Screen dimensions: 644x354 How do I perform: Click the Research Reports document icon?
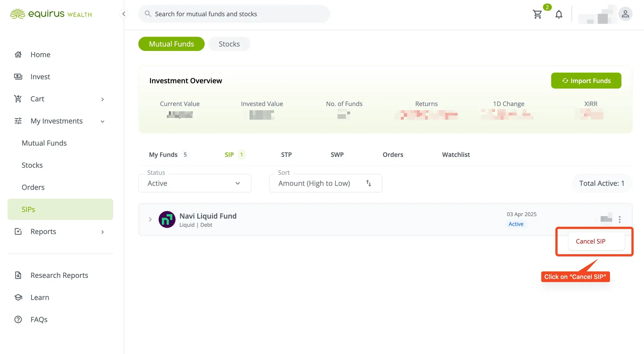[18, 275]
